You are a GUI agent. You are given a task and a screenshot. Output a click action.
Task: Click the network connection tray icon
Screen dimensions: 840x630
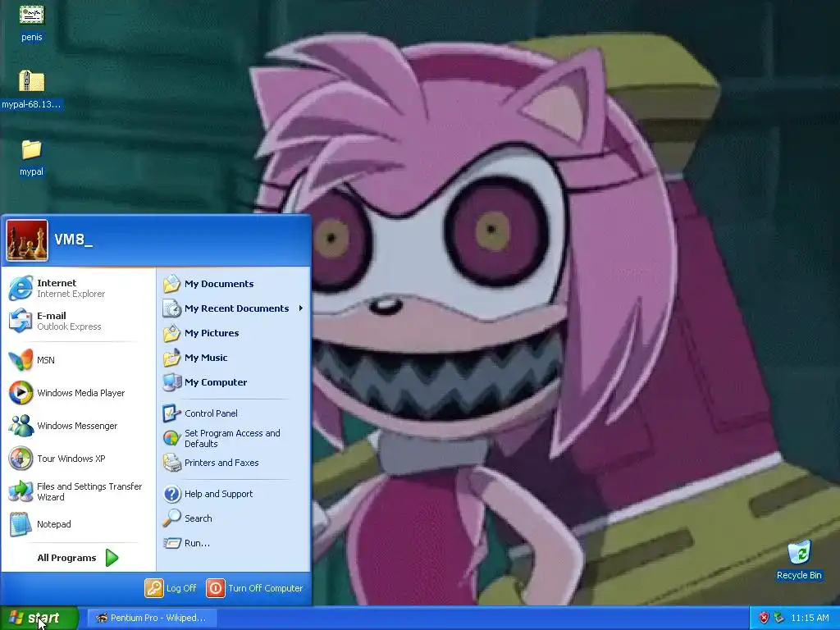pyautogui.click(x=779, y=618)
